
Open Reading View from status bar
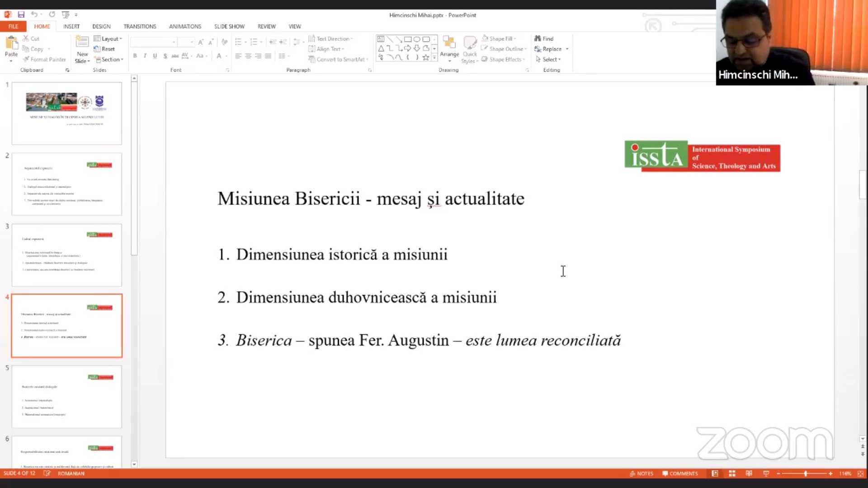coord(749,473)
